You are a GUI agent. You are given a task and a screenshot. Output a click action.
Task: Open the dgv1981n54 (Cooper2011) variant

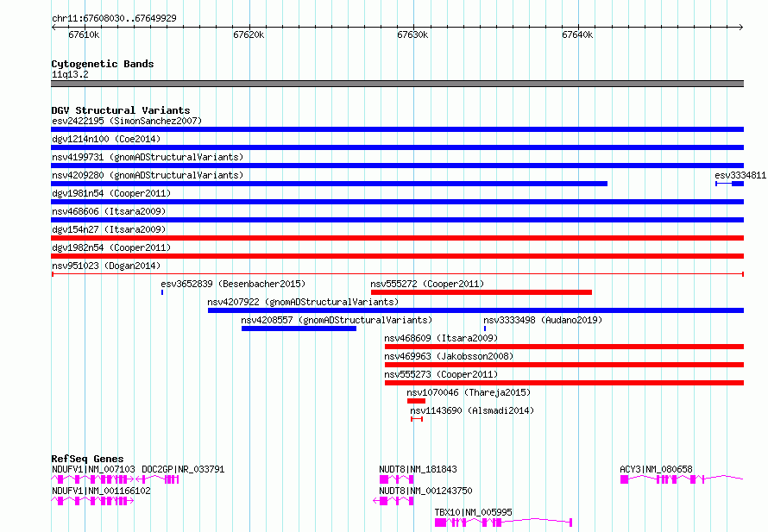397,202
